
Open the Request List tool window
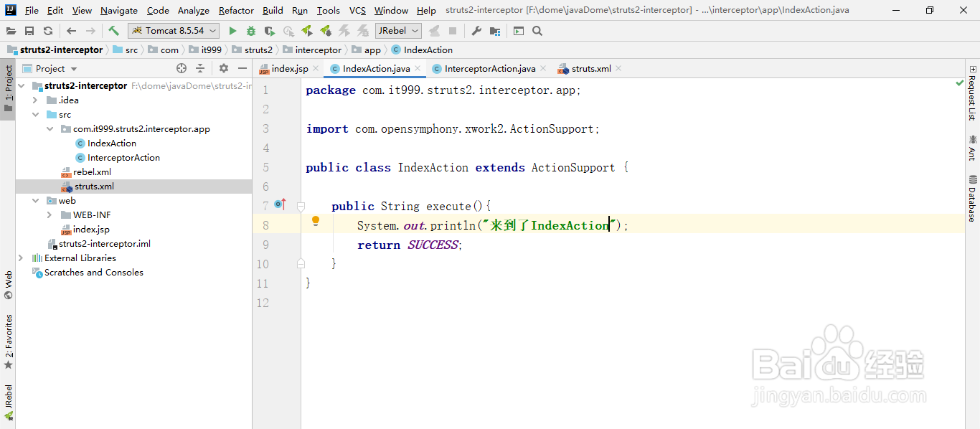(x=972, y=93)
